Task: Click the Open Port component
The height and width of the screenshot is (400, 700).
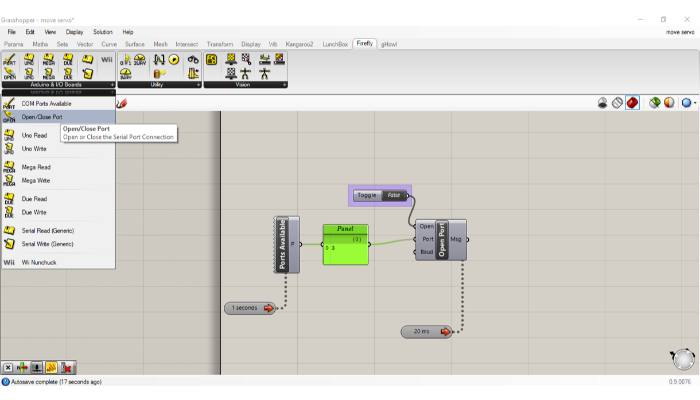Action: pyautogui.click(x=441, y=240)
